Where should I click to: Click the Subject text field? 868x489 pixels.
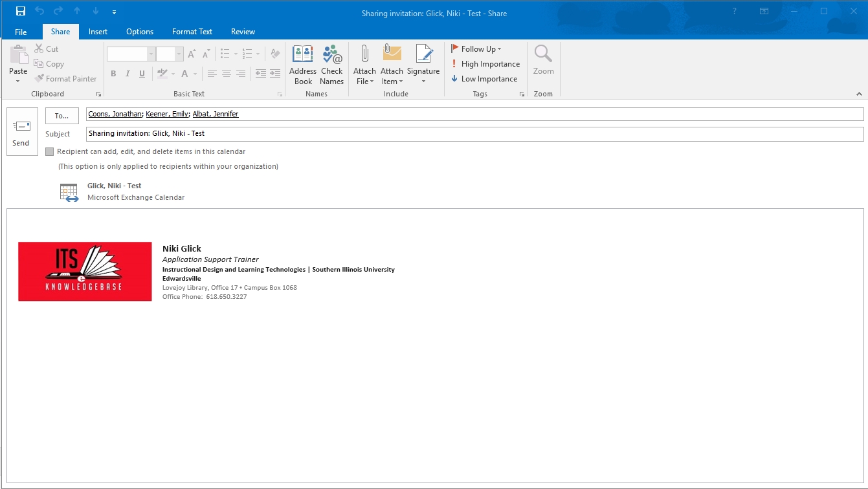pos(474,134)
